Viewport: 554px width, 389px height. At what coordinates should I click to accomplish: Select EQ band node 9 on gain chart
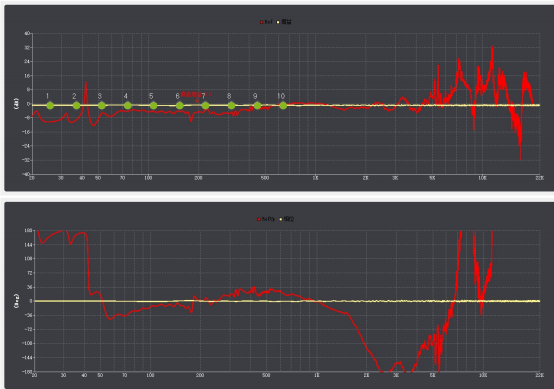click(x=257, y=105)
